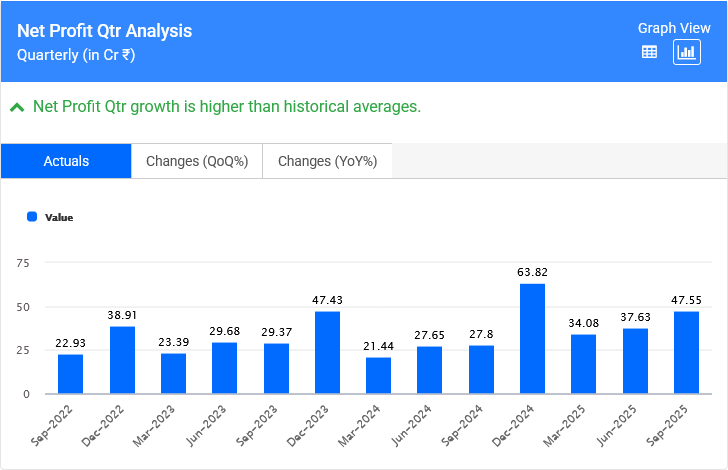The width and height of the screenshot is (728, 470).
Task: Click the Dec-2024 bar showing 63.82
Action: pos(532,339)
